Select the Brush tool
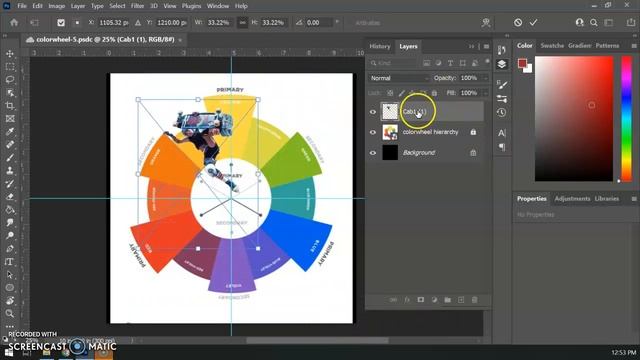The image size is (640, 360). click(10, 158)
